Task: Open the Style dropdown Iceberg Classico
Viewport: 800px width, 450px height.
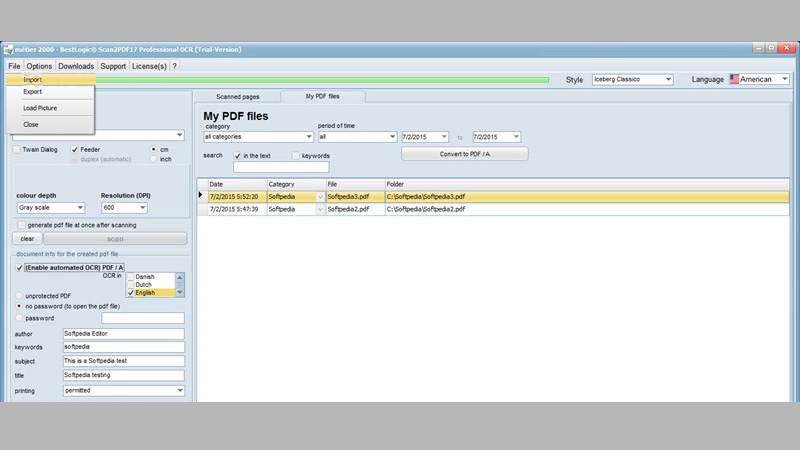Action: (632, 79)
